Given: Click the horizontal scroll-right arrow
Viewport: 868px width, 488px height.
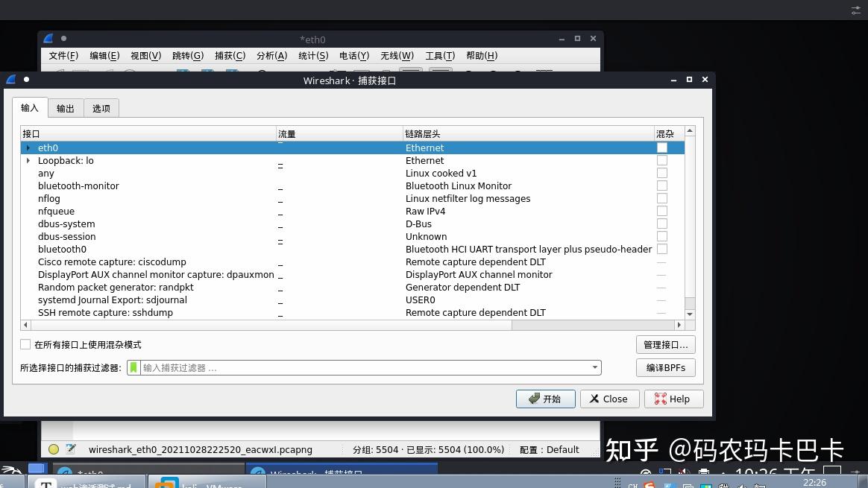Looking at the screenshot, I should pos(679,325).
